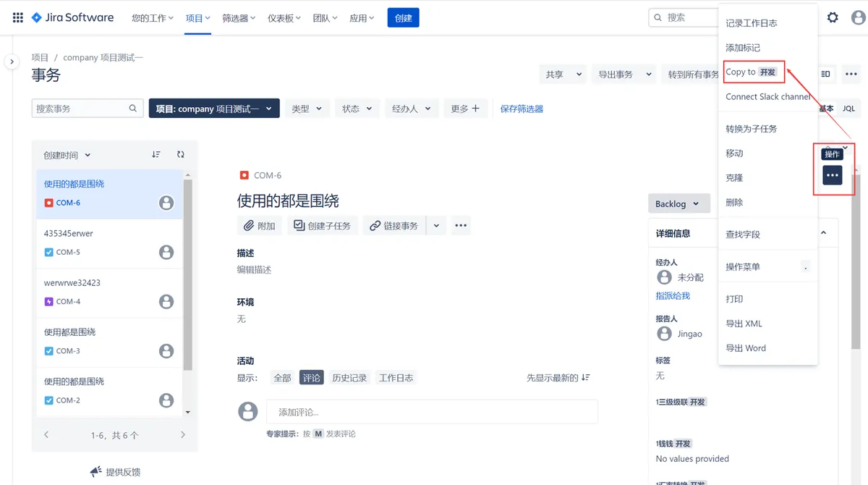Screen dimensions: 868x485
Task: Click the blue 创建 button
Action: 404,18
